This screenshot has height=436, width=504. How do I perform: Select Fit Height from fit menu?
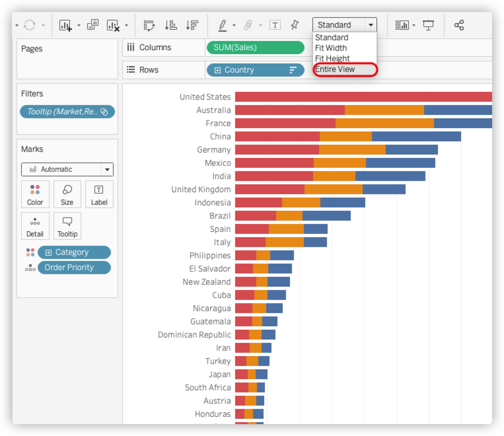(x=332, y=58)
